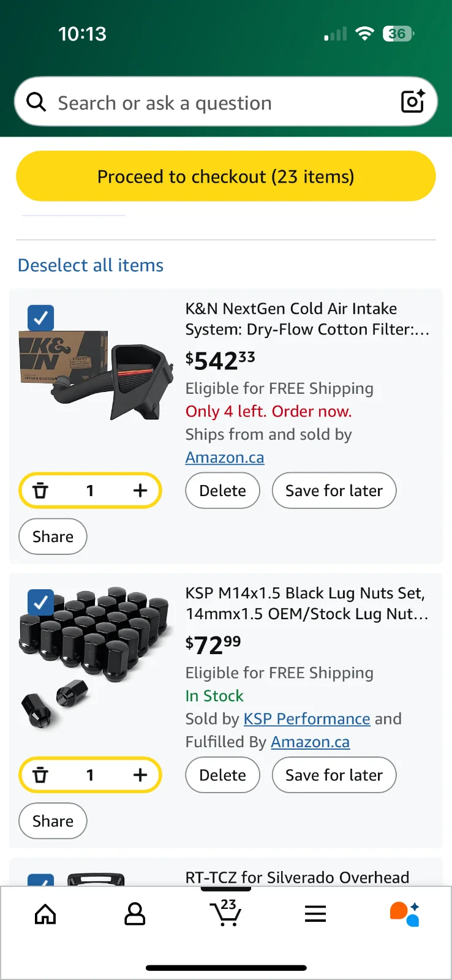This screenshot has width=452, height=980.
Task: Open the Home tab icon
Action: click(45, 914)
